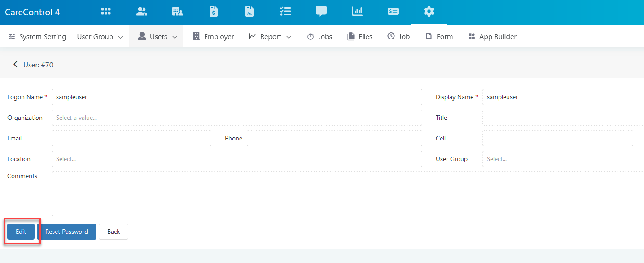Viewport: 644px width, 263px height.
Task: Open the checklist tasks icon
Action: [x=285, y=12]
